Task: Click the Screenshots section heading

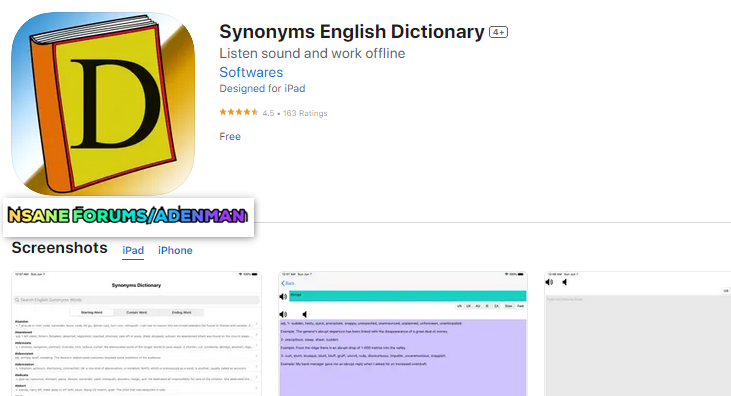Action: [60, 248]
